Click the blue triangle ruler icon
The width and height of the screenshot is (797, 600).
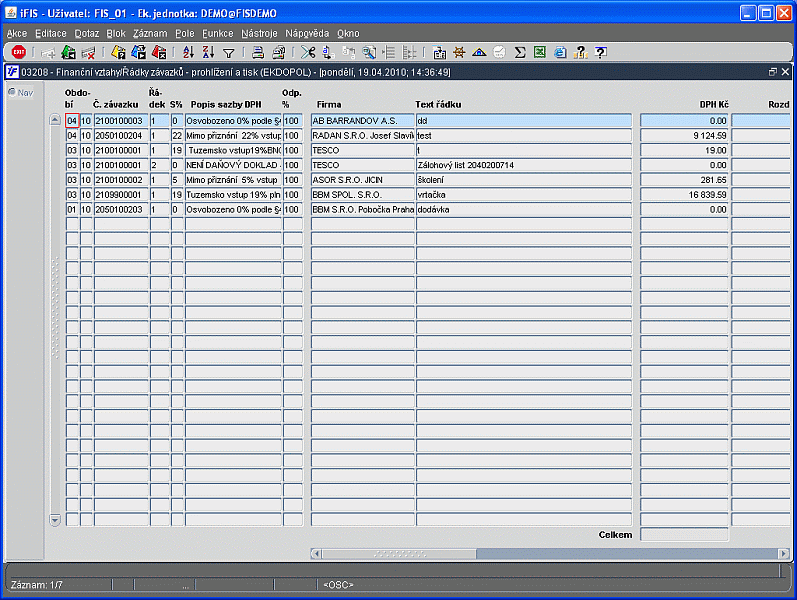(479, 52)
